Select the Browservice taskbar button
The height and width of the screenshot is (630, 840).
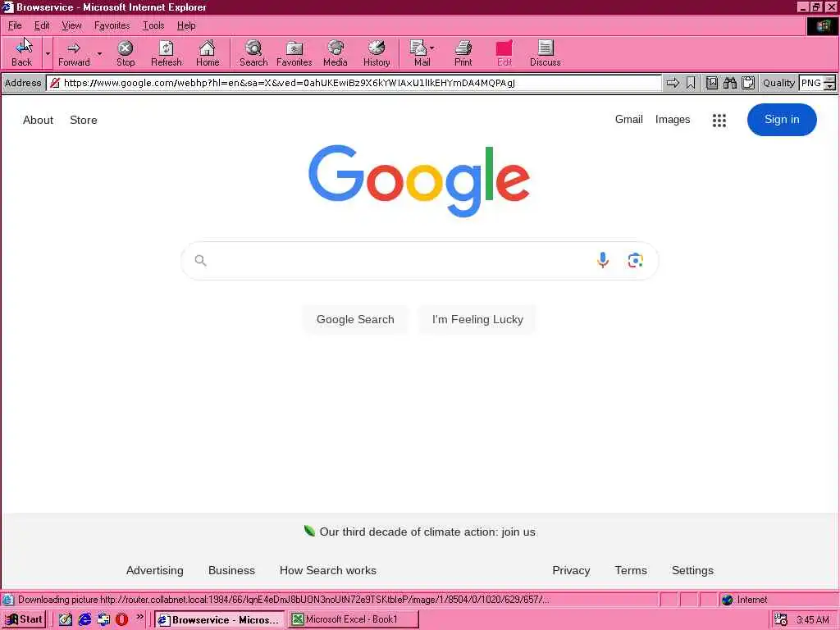pyautogui.click(x=220, y=619)
